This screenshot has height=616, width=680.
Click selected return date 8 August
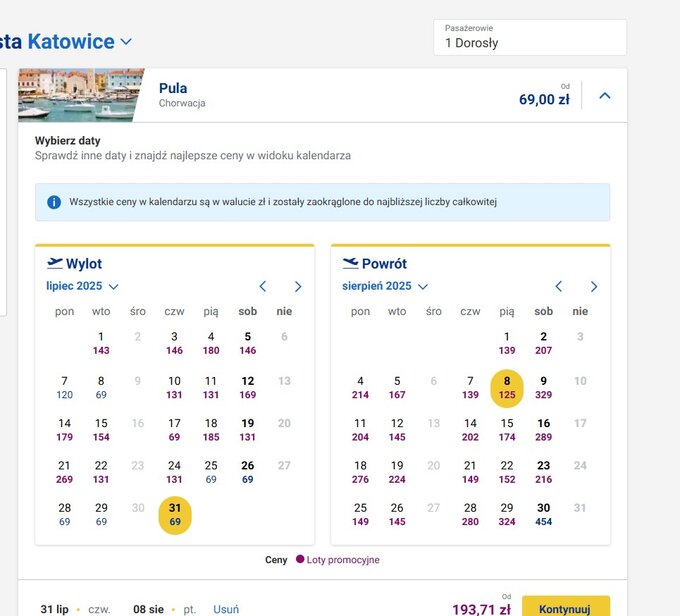point(507,388)
